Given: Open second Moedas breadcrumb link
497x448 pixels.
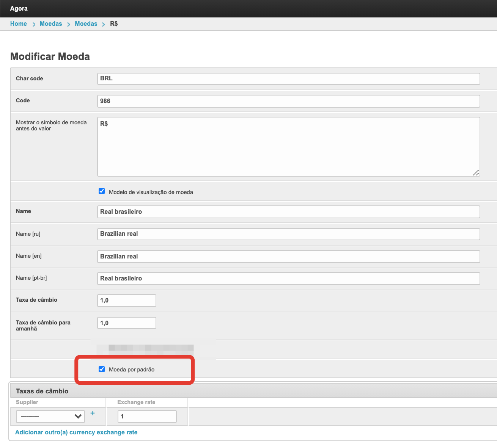Looking at the screenshot, I should coord(86,24).
